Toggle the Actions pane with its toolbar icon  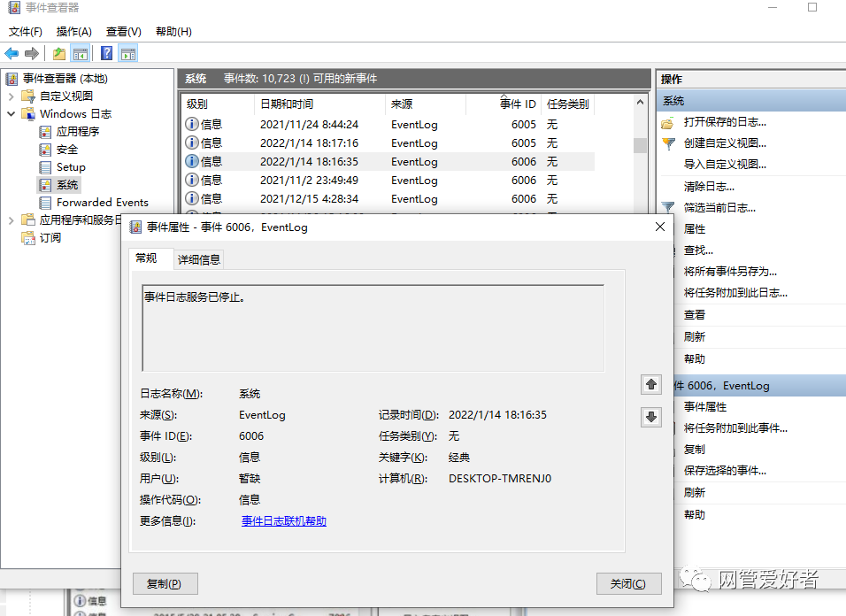coord(127,52)
